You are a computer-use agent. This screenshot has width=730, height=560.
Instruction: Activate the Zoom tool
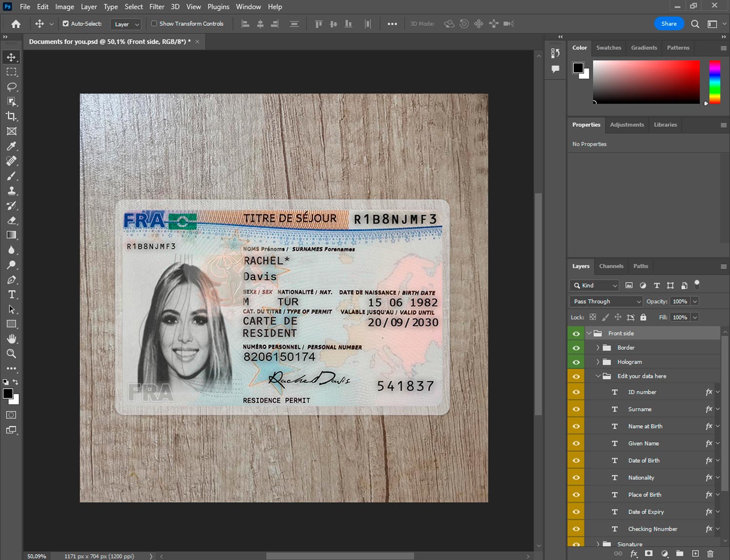tap(11, 354)
